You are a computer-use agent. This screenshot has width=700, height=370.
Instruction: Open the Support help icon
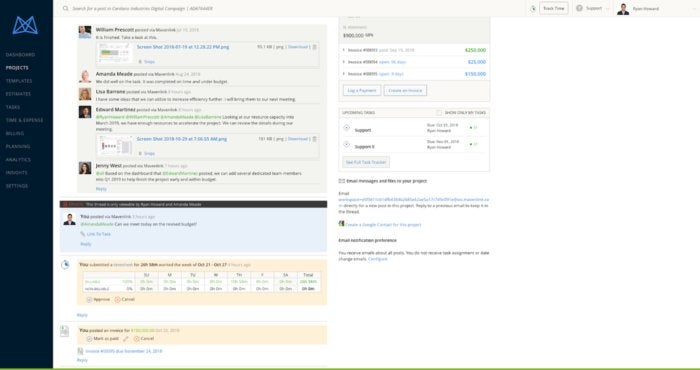coord(579,8)
